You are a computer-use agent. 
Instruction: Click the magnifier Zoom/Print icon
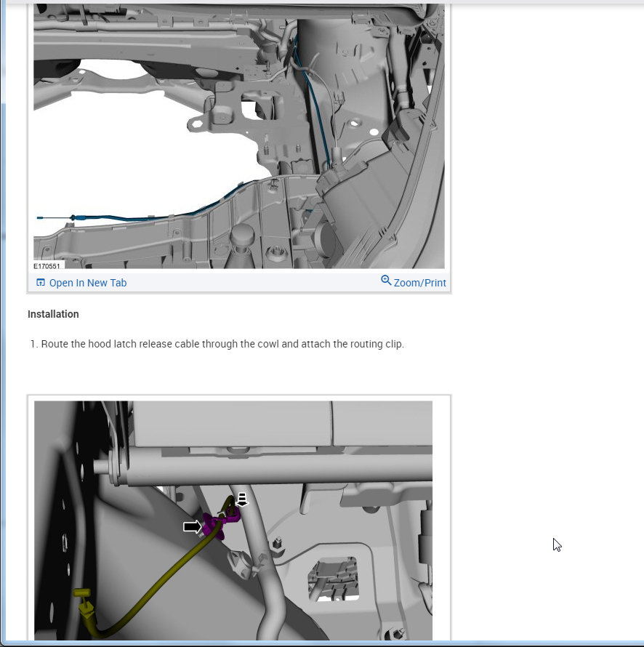[386, 281]
